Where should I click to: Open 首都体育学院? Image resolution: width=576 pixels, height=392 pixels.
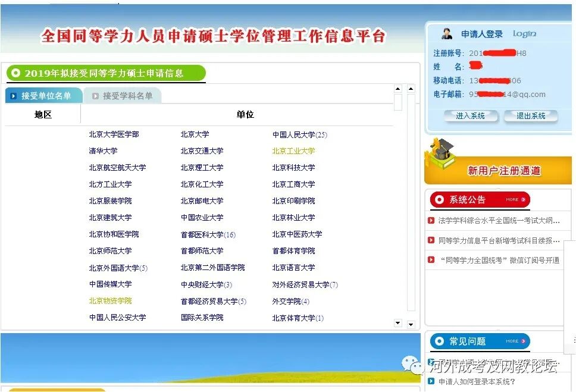coord(293,251)
